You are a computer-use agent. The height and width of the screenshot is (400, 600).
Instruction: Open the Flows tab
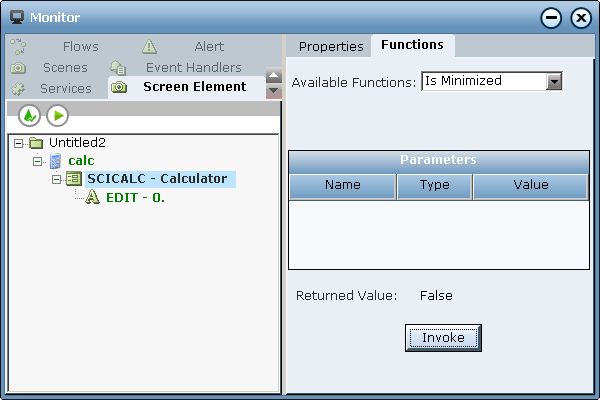tap(80, 46)
